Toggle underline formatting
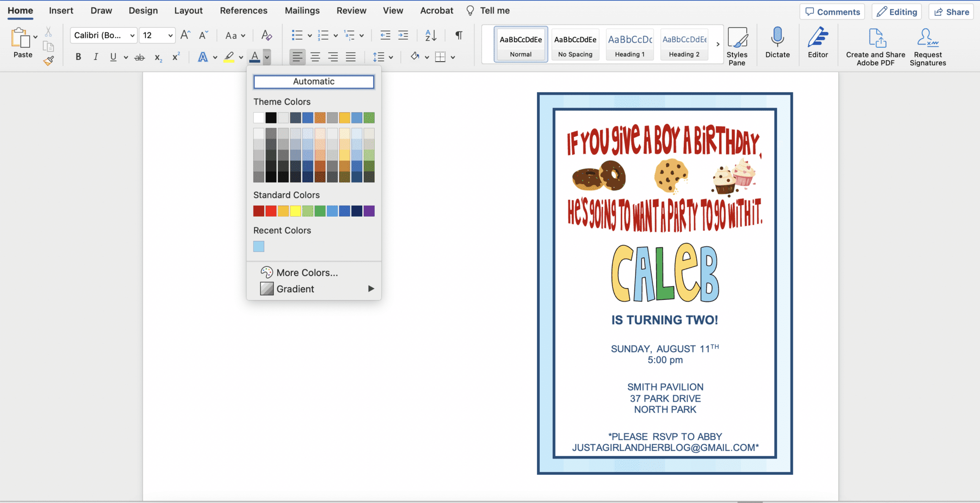980x503 pixels. pyautogui.click(x=113, y=57)
